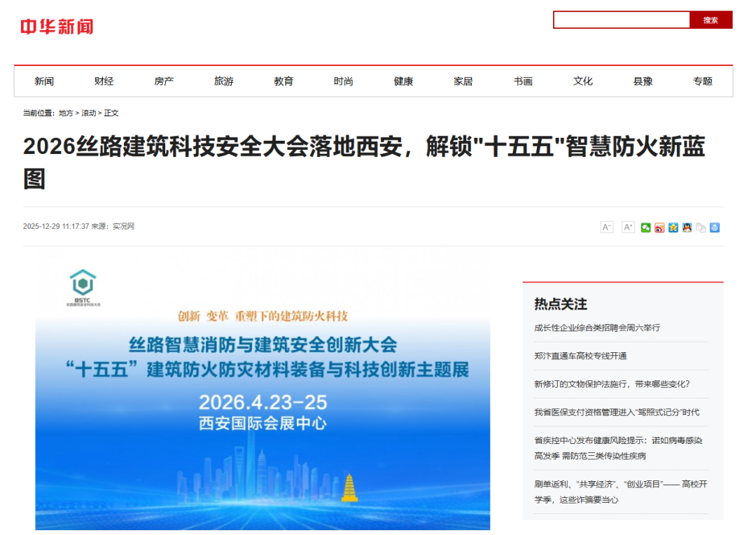The height and width of the screenshot is (535, 756).
Task: Open hot link about 新修订的文物保护法施行
Action: [x=612, y=384]
